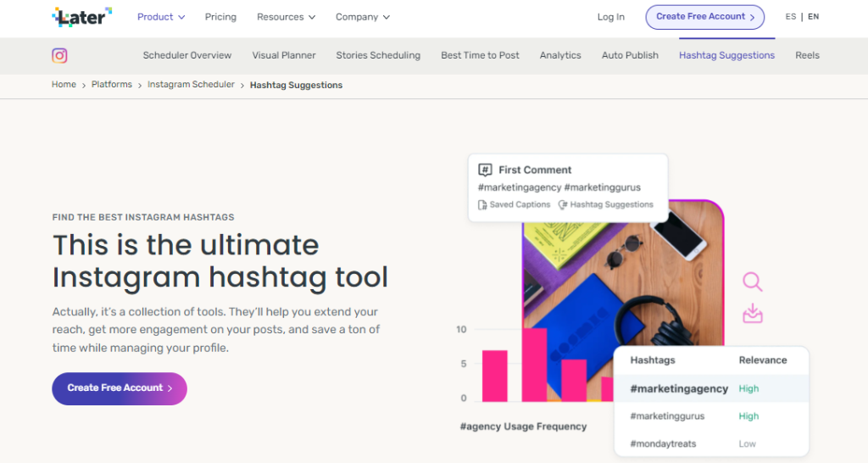Expand the Company dropdown menu
This screenshot has width=868, height=463.
click(x=363, y=17)
